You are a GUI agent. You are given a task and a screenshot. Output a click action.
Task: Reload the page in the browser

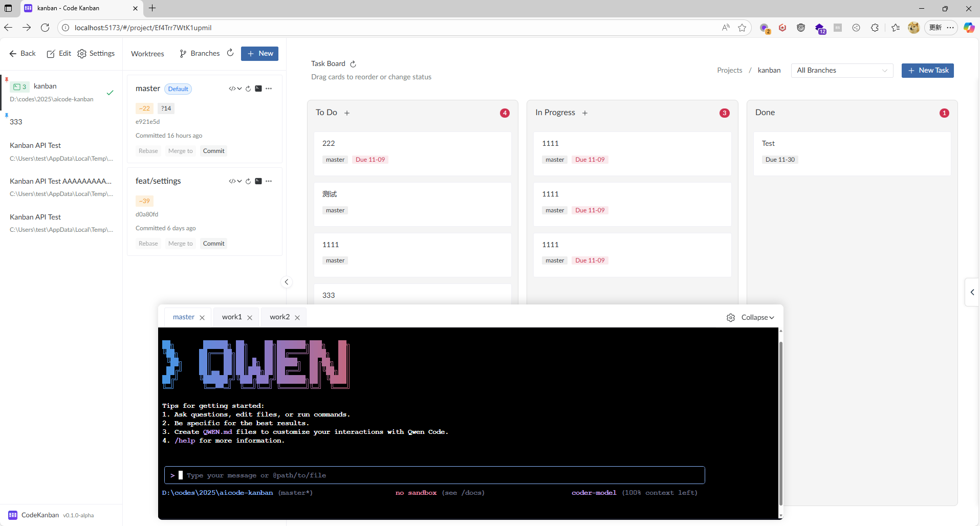point(45,28)
